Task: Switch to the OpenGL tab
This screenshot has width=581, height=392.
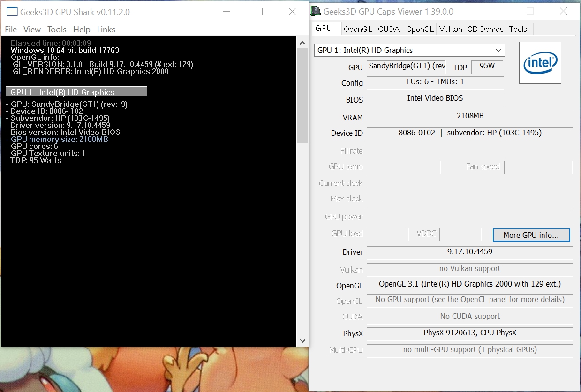Action: click(x=358, y=29)
